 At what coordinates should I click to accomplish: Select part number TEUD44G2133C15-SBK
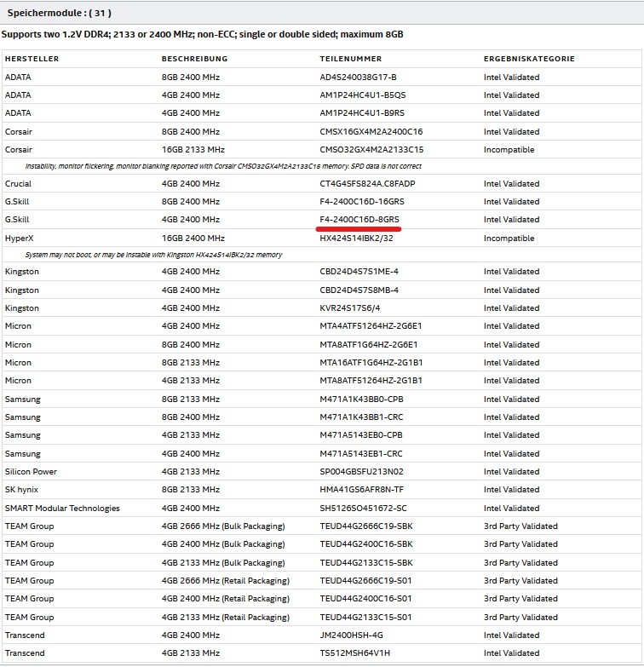365,562
